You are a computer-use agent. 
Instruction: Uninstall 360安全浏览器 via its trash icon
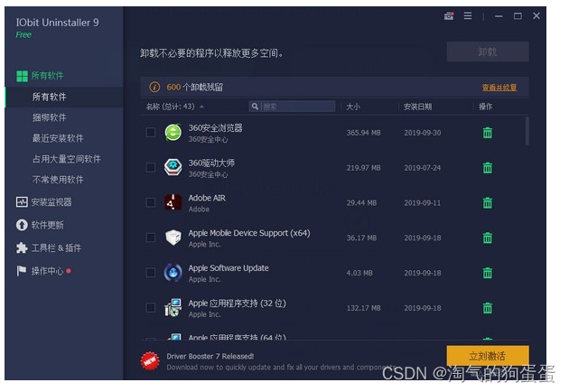point(488,133)
